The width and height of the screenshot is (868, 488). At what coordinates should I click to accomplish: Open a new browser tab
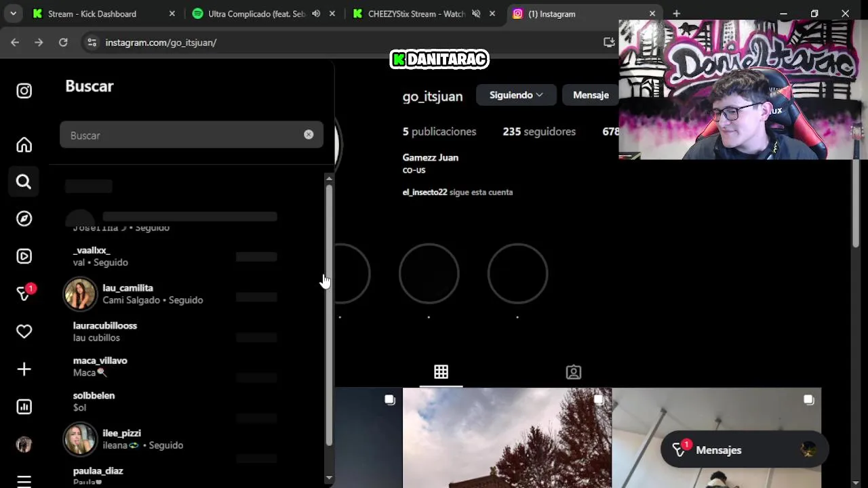coord(676,14)
